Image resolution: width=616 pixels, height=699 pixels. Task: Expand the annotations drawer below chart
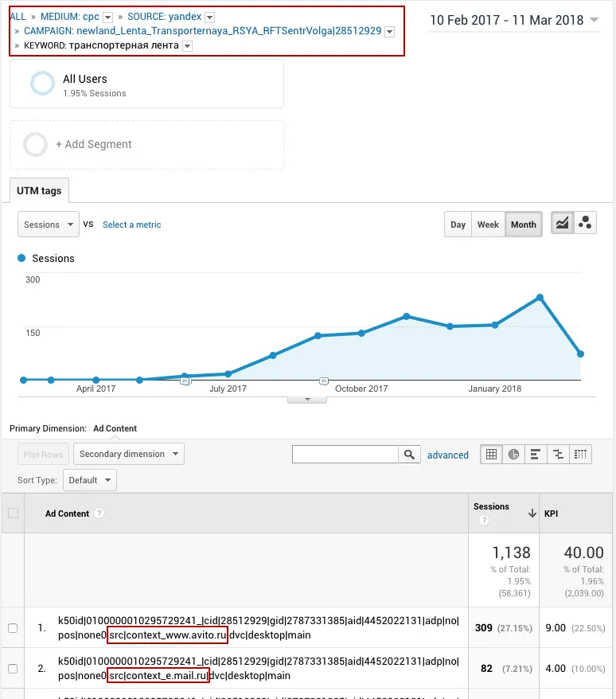tap(307, 400)
